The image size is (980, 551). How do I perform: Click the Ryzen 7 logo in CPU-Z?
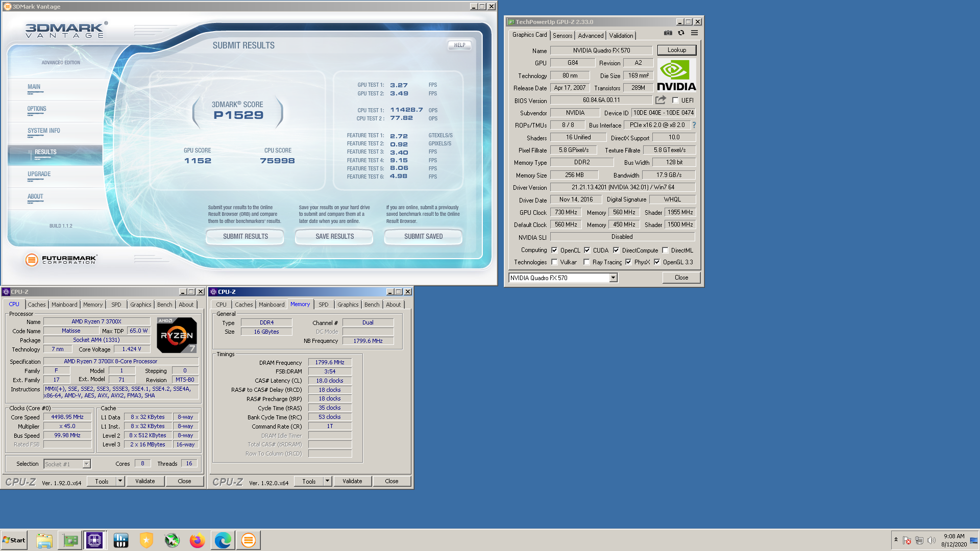pyautogui.click(x=177, y=335)
